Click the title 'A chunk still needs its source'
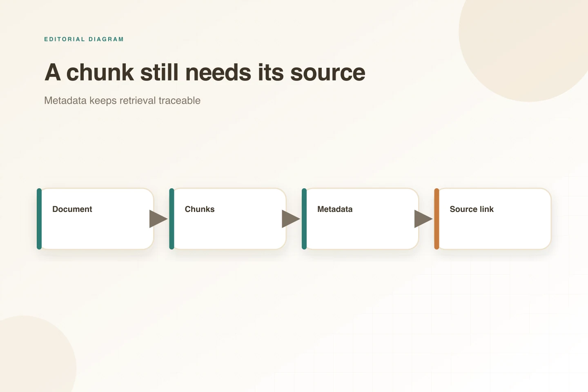Image resolution: width=588 pixels, height=392 pixels. [x=205, y=73]
